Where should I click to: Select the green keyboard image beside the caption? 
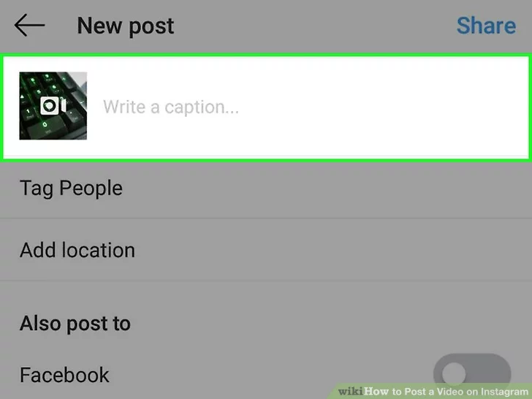click(53, 105)
